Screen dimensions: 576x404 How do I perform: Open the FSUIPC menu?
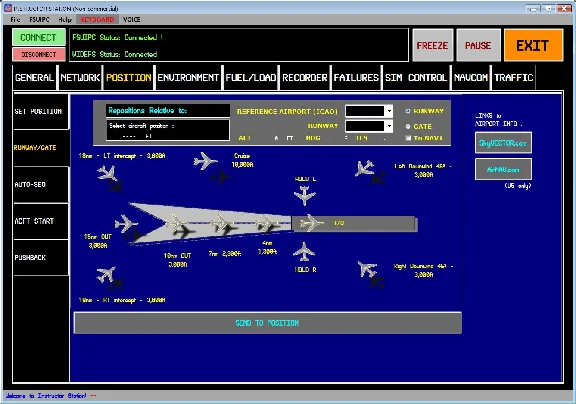[x=39, y=19]
